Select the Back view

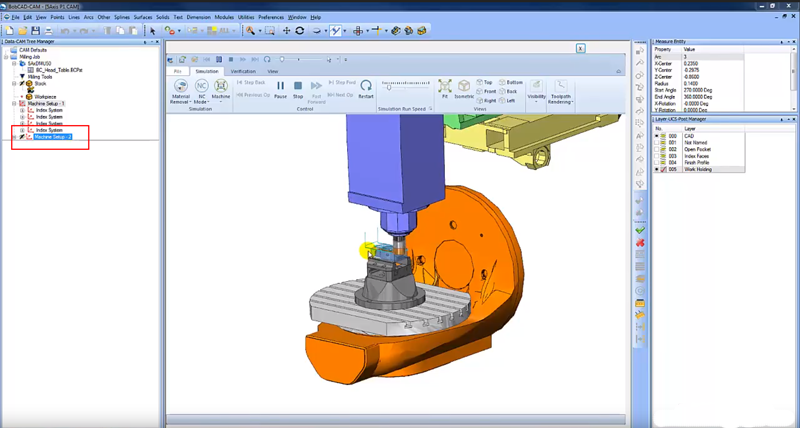[508, 91]
